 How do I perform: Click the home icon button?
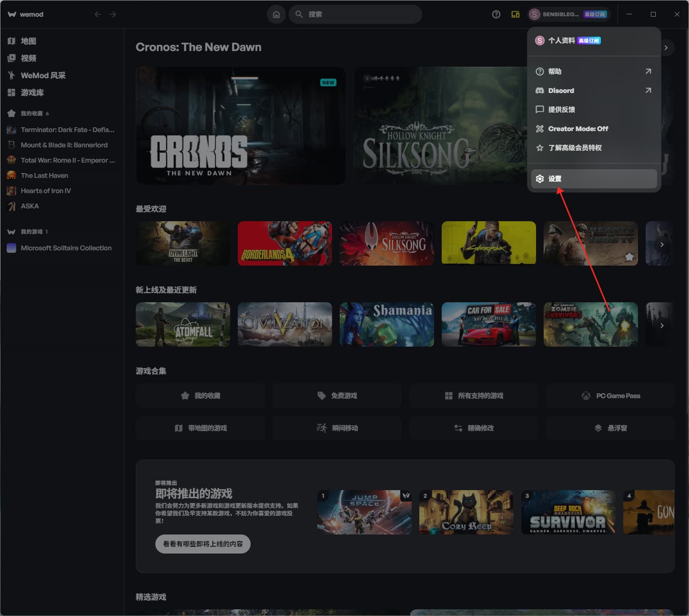click(276, 14)
